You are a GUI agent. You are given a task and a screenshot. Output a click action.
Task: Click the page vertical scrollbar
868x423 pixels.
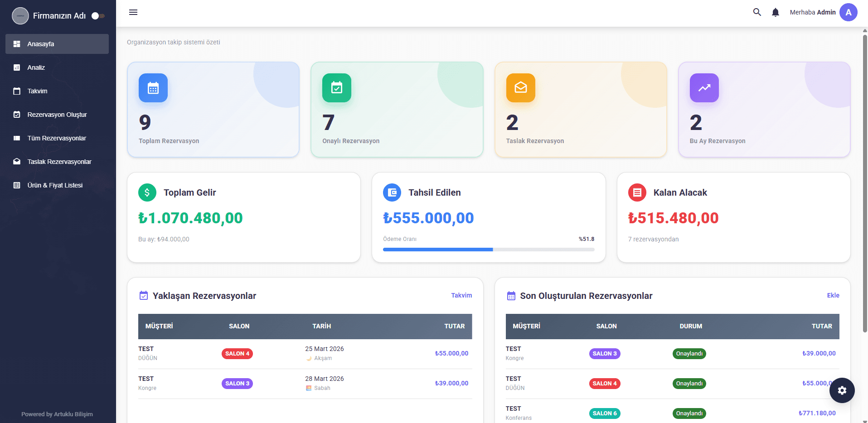[864, 181]
